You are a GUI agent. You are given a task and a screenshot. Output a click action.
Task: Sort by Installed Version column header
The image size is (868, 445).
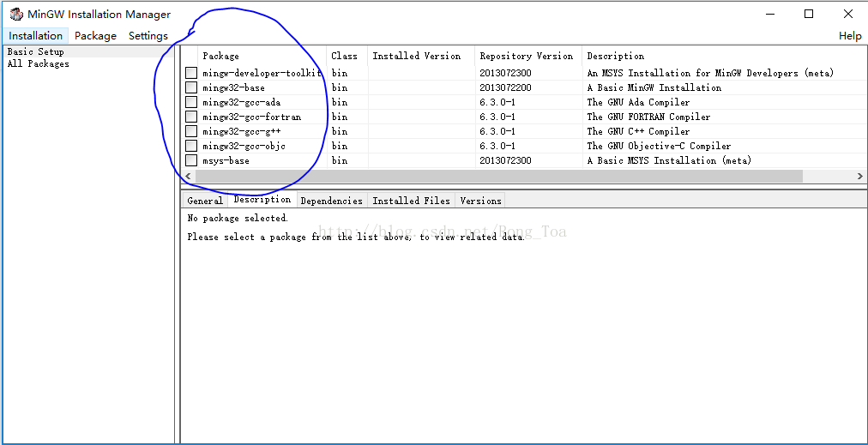click(421, 56)
